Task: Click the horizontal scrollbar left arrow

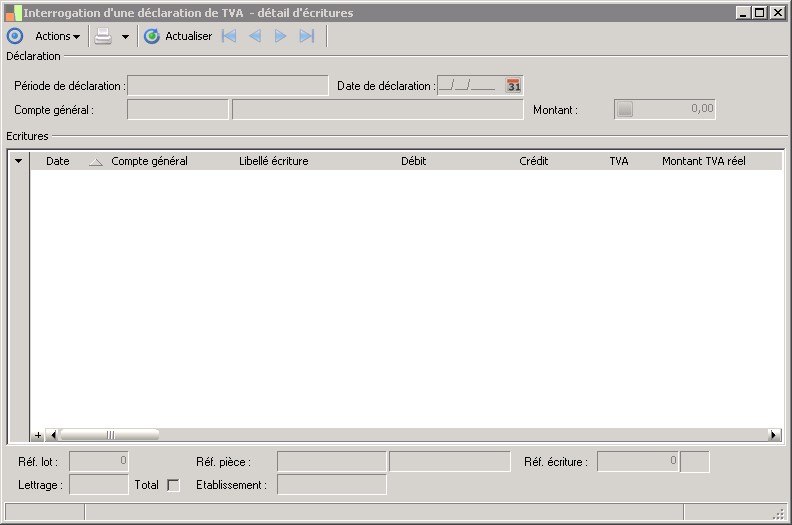Action: 53,435
